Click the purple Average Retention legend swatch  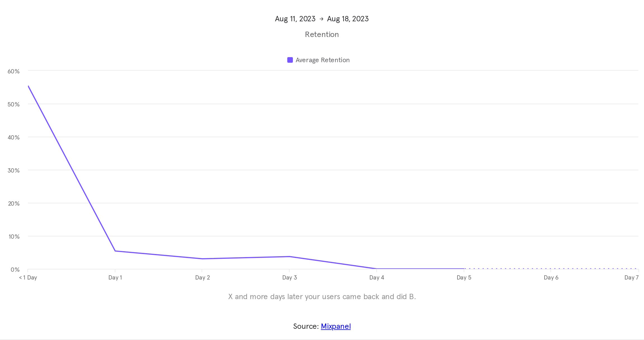(x=290, y=60)
